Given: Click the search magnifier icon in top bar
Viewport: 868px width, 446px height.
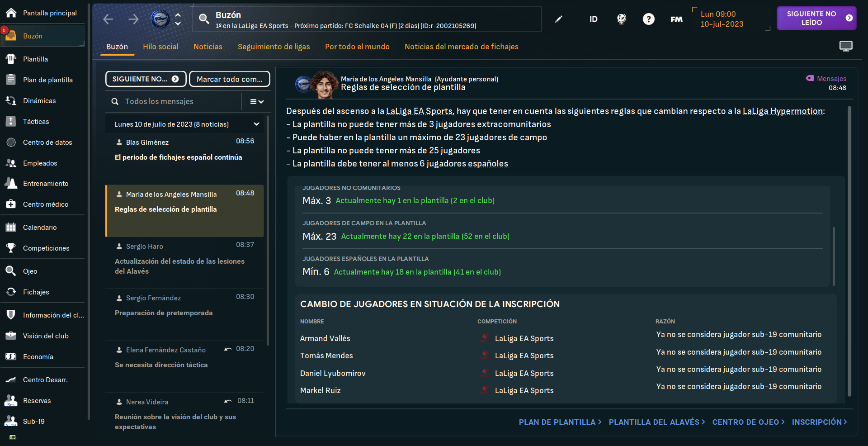Looking at the screenshot, I should click(x=204, y=19).
